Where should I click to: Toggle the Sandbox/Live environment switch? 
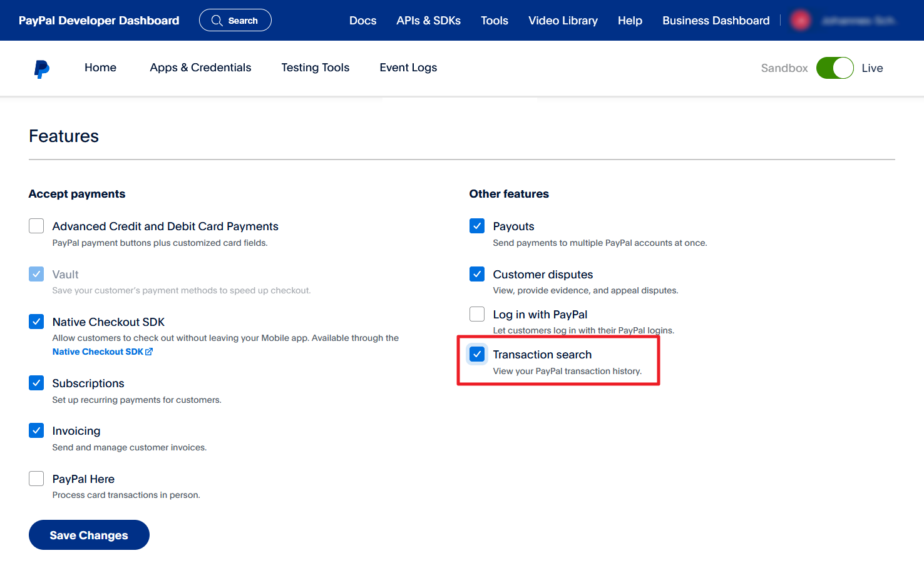pos(834,68)
